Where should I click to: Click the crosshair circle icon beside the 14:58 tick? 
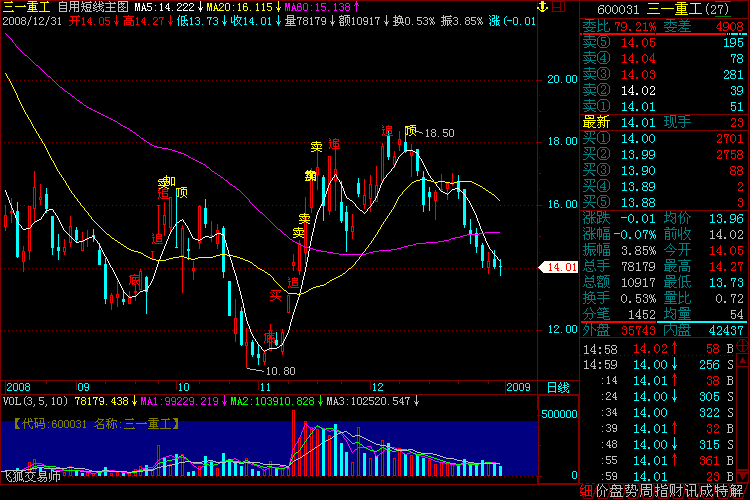pos(742,345)
